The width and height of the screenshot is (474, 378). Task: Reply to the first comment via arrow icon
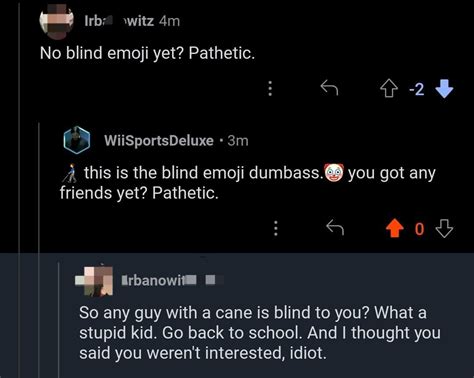coord(329,88)
